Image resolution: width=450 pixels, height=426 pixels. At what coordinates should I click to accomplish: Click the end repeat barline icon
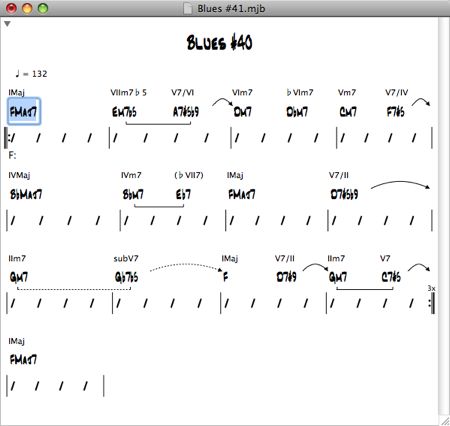432,303
